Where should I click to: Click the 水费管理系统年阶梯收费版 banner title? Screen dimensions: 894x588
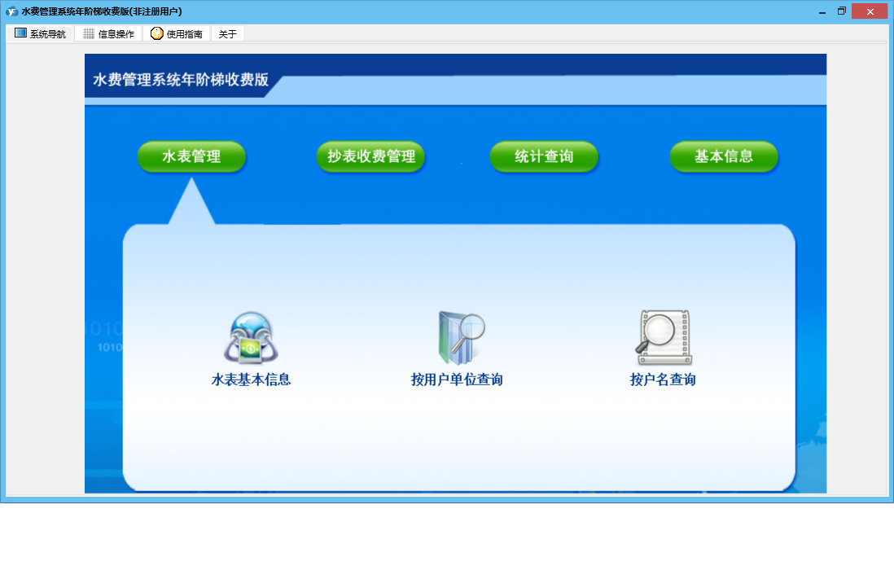(181, 79)
